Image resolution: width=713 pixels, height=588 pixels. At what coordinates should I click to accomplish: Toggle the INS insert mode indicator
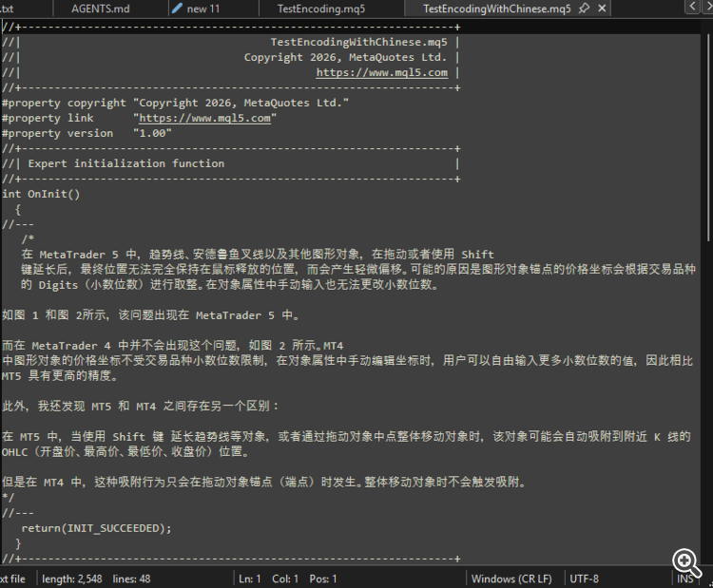[x=684, y=579]
